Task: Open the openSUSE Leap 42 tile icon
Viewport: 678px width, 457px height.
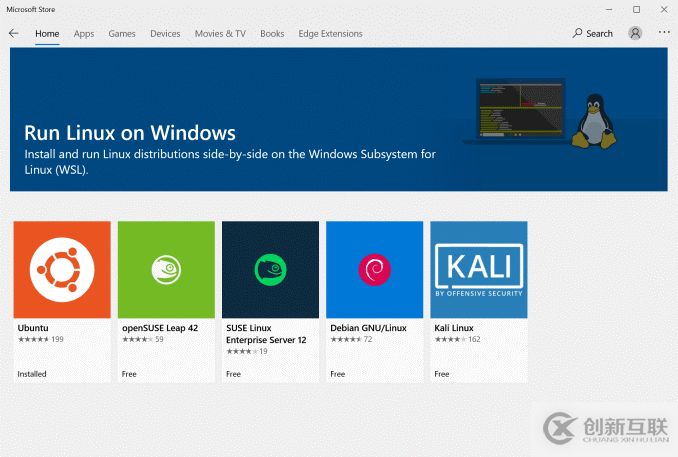Action: coord(166,270)
